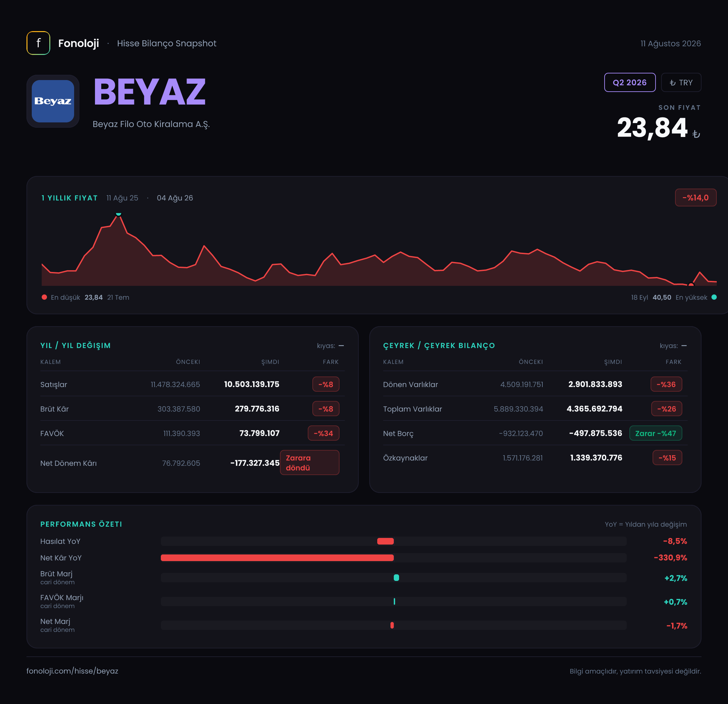Click the 'YoY = Yıldan yıla değişim' note
Screen dimensions: 728x704
pos(646,524)
